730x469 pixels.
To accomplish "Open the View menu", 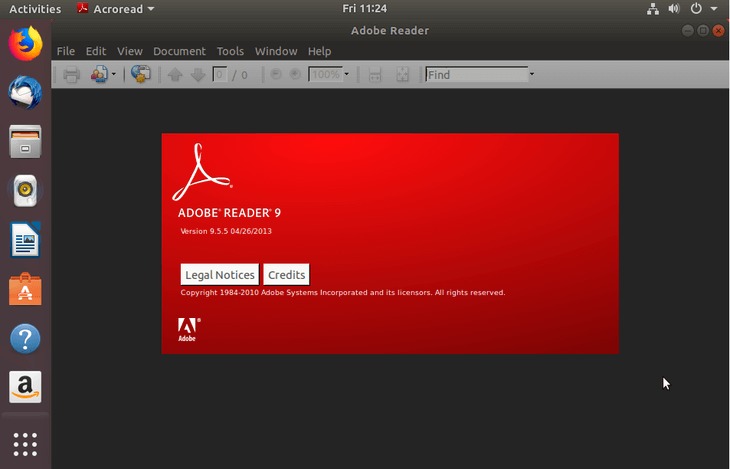I will [x=129, y=51].
